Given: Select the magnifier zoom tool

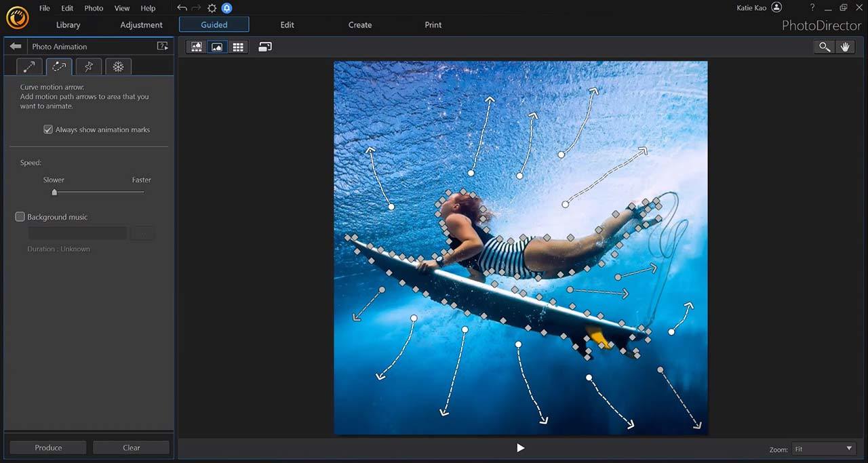Looking at the screenshot, I should (x=824, y=47).
